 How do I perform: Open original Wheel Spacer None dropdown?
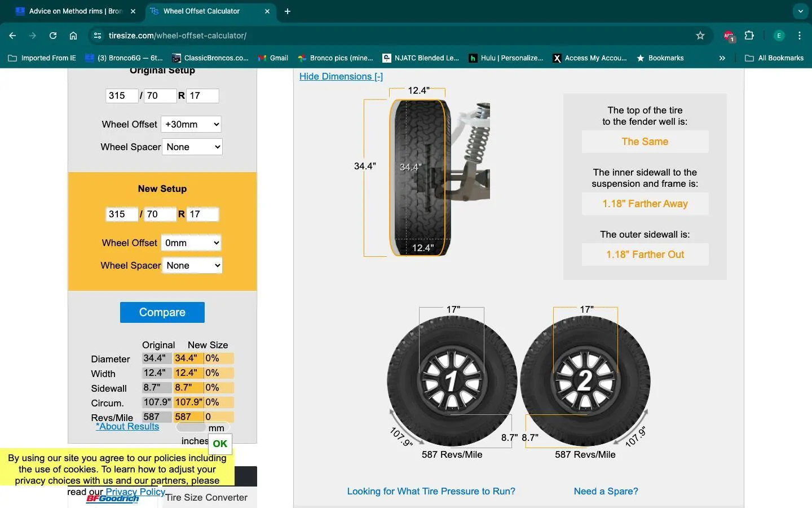coord(192,147)
